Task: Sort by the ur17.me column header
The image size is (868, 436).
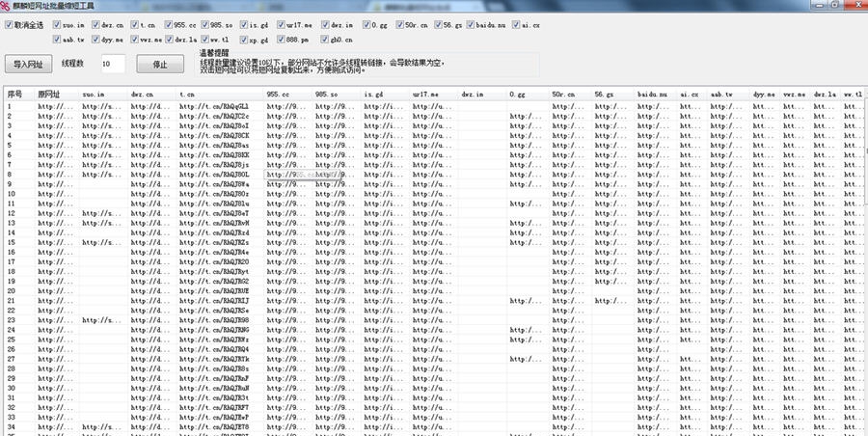Action: pyautogui.click(x=433, y=95)
